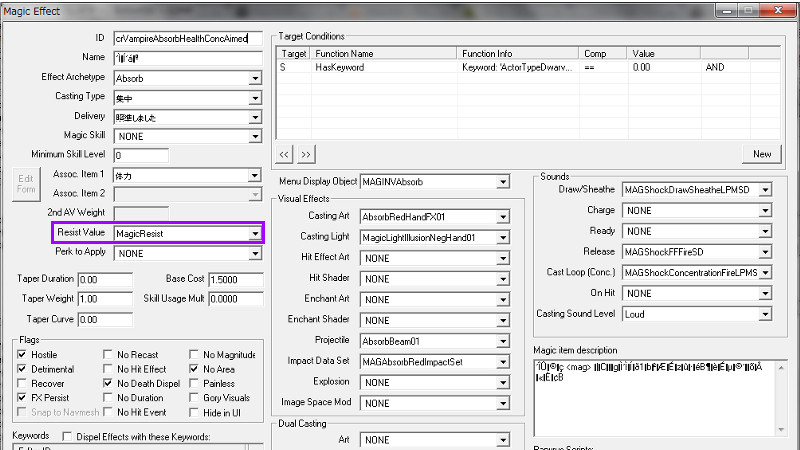This screenshot has height=450, width=800.
Task: Toggle No Death Dispel checkbox
Action: (x=108, y=383)
